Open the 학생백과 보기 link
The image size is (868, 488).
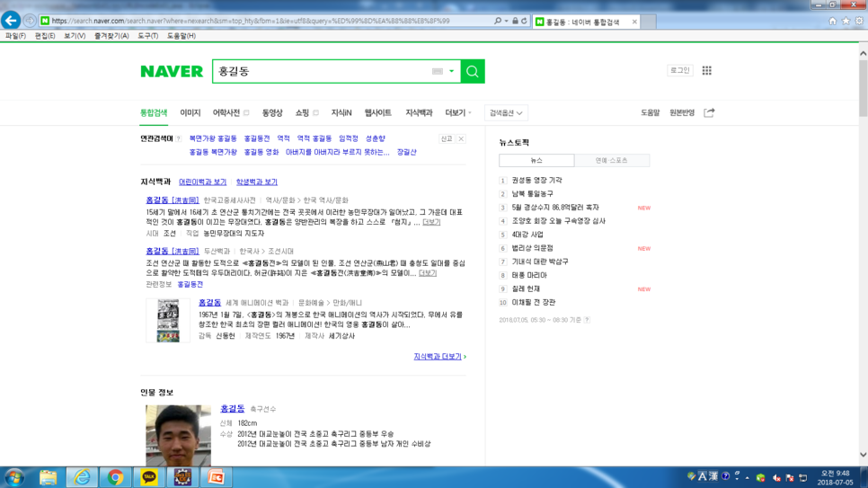(x=256, y=182)
